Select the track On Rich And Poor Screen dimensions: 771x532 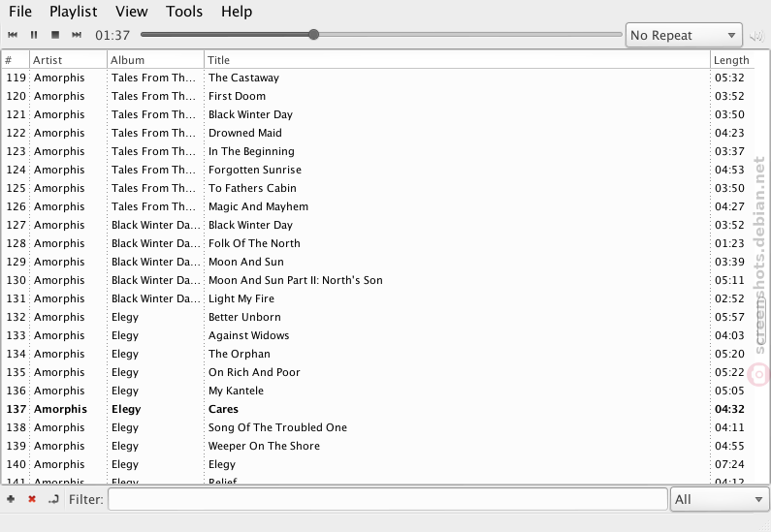[377, 372]
